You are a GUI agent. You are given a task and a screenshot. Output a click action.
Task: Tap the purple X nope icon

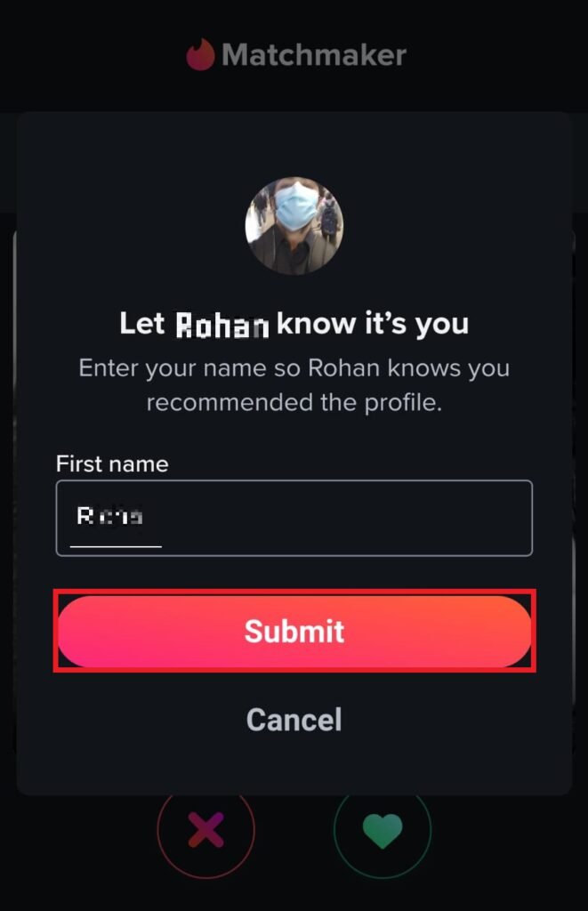(205, 830)
